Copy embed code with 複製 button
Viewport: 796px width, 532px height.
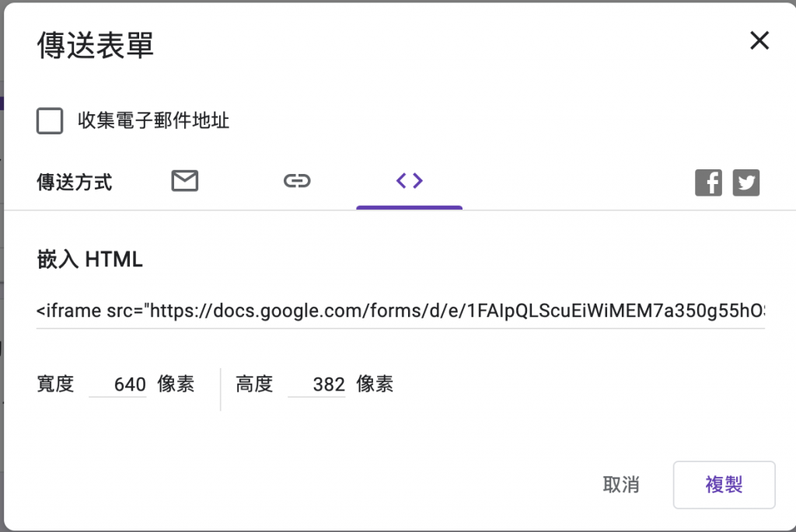tap(724, 485)
